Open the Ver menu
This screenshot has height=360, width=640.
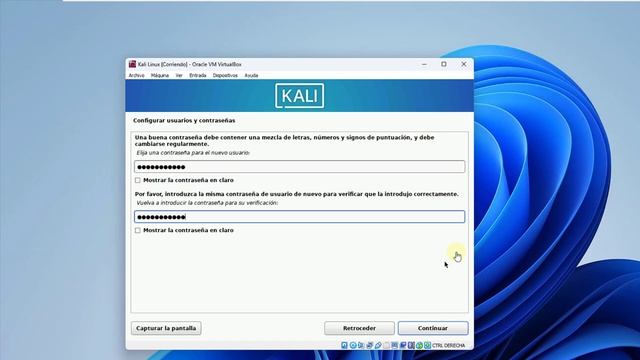click(179, 76)
